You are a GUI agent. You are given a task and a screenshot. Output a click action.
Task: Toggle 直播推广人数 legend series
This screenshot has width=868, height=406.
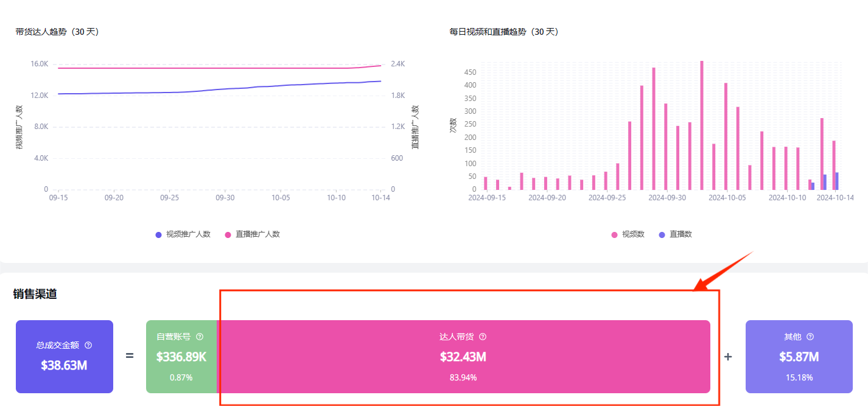click(x=252, y=234)
